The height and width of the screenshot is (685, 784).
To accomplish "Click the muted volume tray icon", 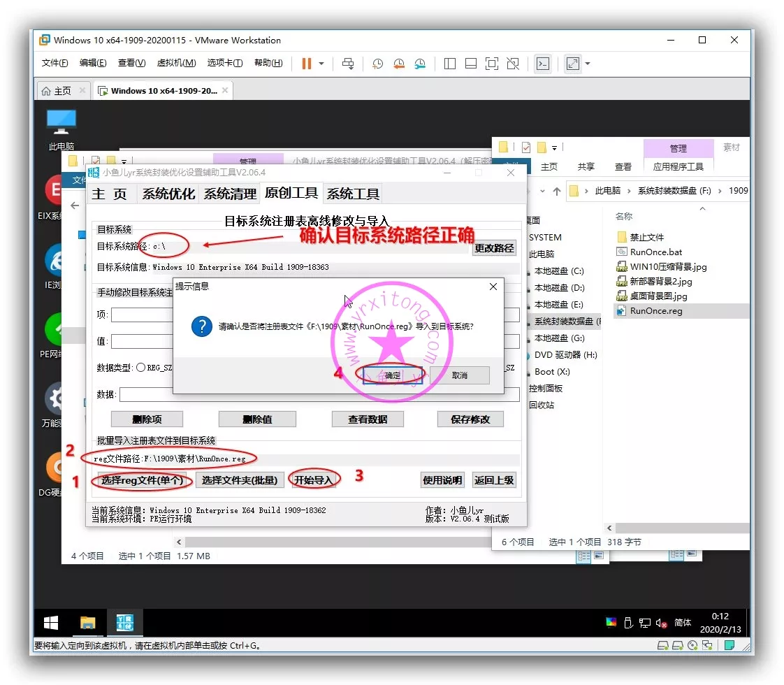I will tap(659, 623).
